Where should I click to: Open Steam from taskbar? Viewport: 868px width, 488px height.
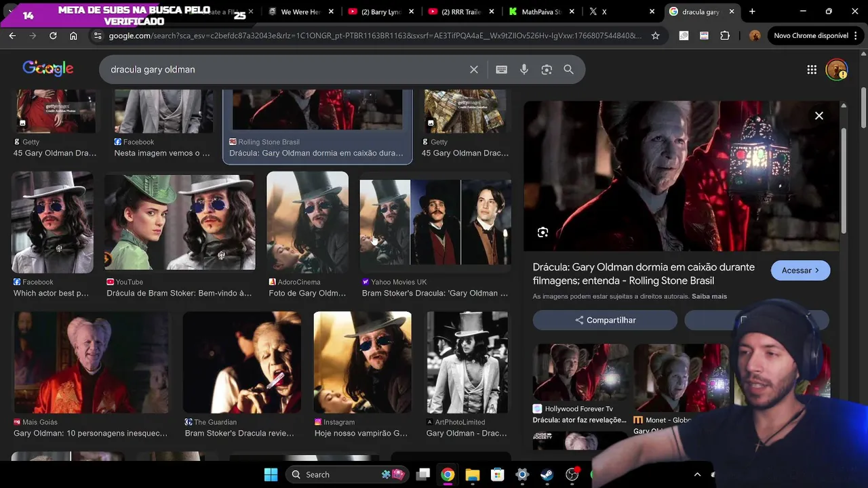coord(547,474)
